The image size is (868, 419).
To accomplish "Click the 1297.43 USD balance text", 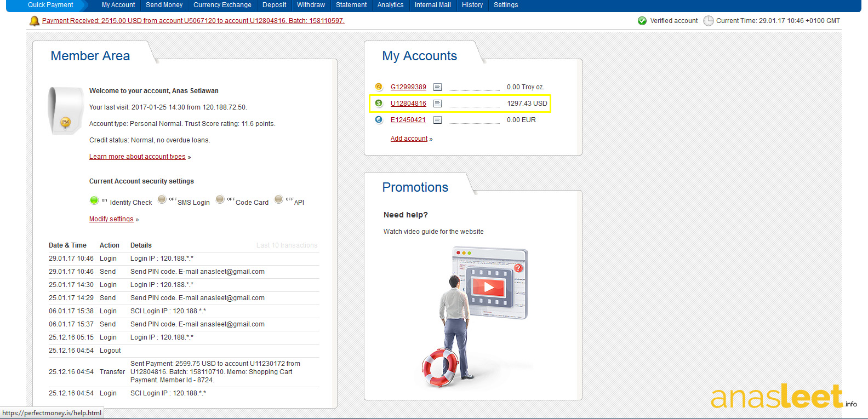I will [527, 104].
